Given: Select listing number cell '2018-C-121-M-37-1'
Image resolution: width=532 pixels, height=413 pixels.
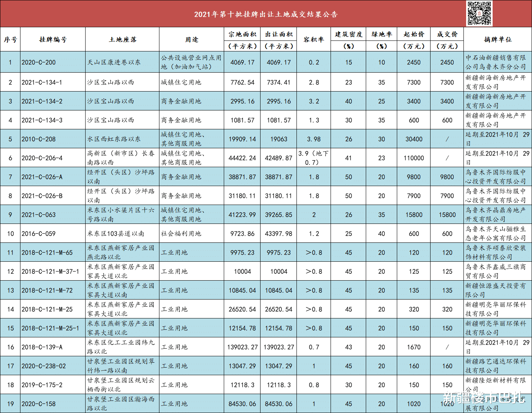Looking at the screenshot, I should (53, 271).
